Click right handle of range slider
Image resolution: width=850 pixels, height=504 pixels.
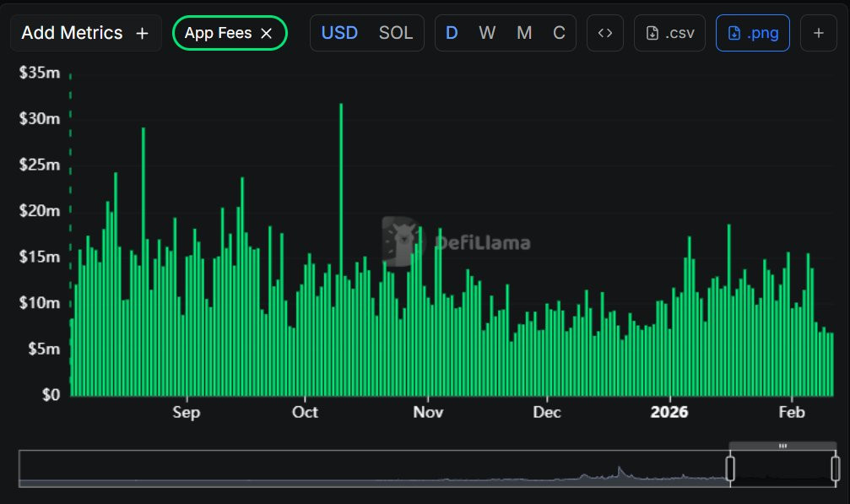pyautogui.click(x=836, y=469)
